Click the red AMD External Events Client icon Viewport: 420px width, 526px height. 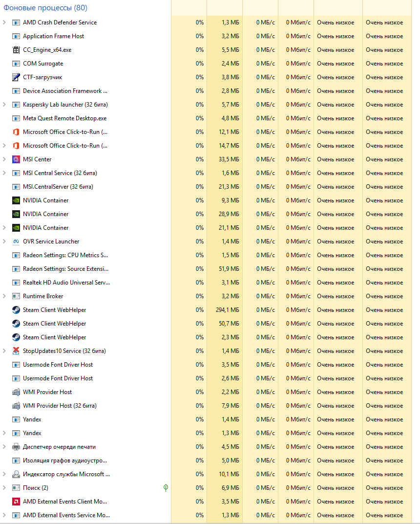coord(16,502)
